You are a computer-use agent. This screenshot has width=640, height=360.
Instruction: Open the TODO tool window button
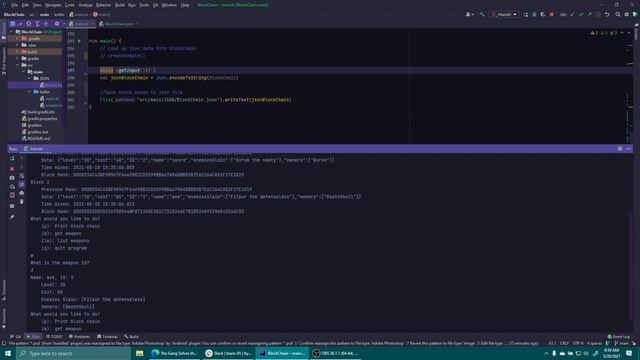coord(54,337)
